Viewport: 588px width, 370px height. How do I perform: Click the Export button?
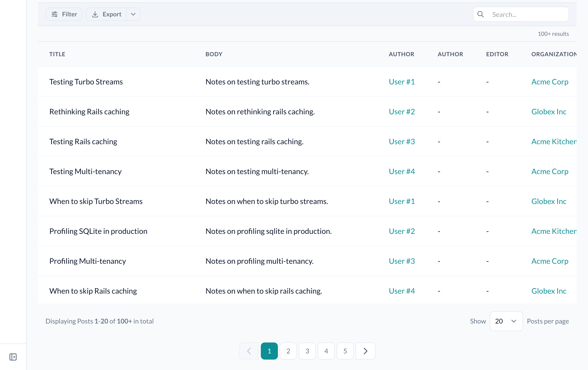[106, 14]
